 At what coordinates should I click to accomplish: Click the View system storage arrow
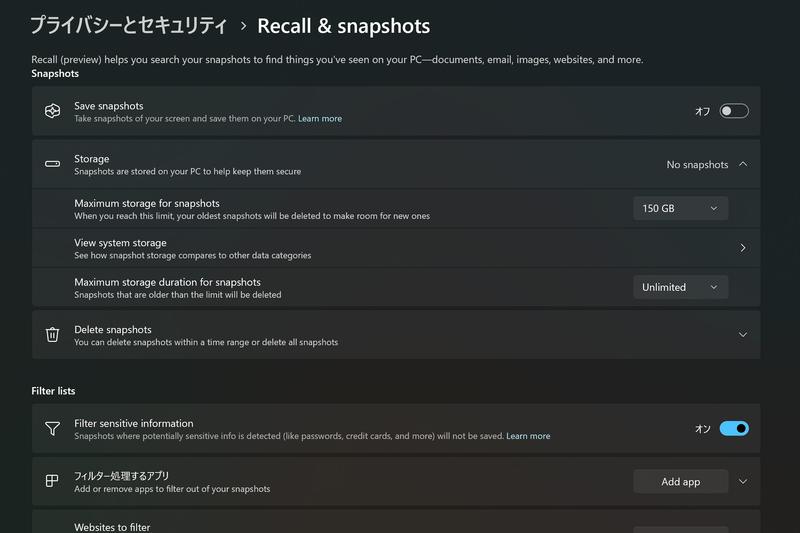click(x=743, y=248)
